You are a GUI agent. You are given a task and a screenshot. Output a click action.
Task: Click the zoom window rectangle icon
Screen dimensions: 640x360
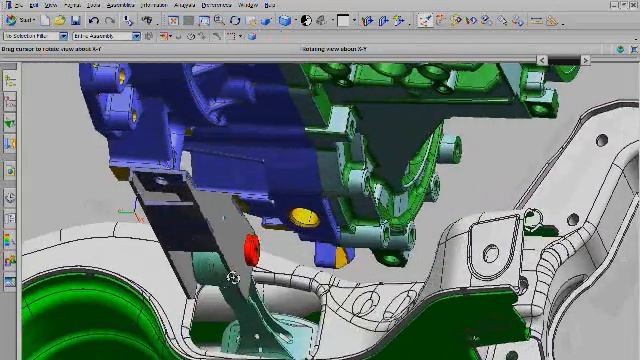pyautogui.click(x=204, y=20)
